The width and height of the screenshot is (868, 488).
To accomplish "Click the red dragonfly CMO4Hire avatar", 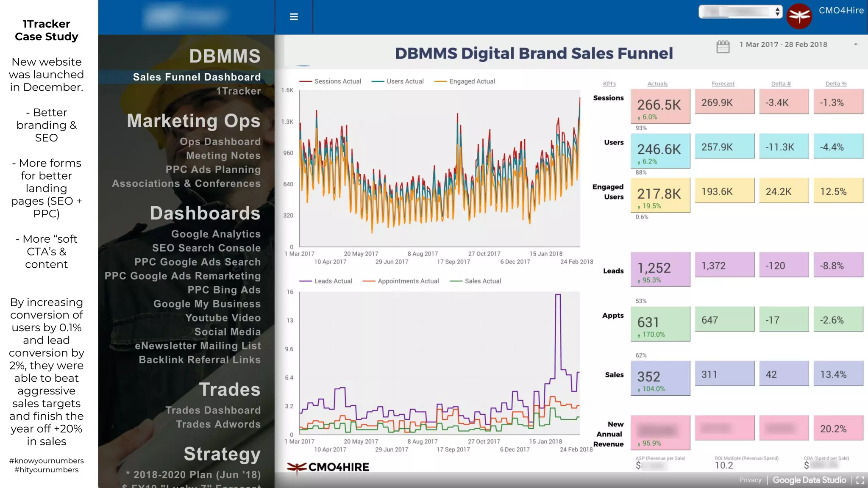I will (799, 17).
